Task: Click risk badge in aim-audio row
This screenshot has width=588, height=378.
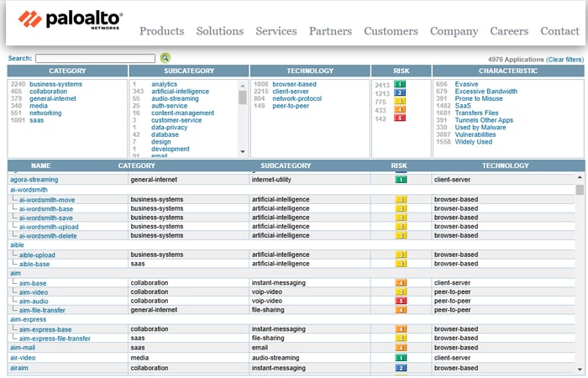Action: pos(401,301)
